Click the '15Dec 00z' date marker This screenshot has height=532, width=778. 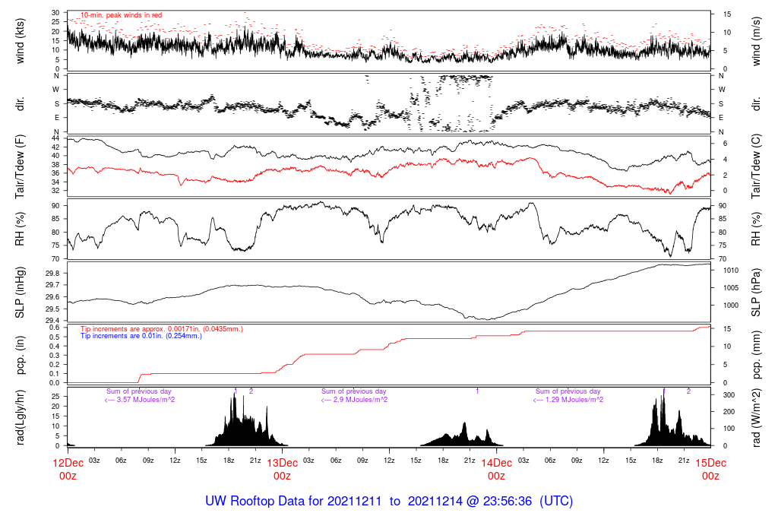710,470
